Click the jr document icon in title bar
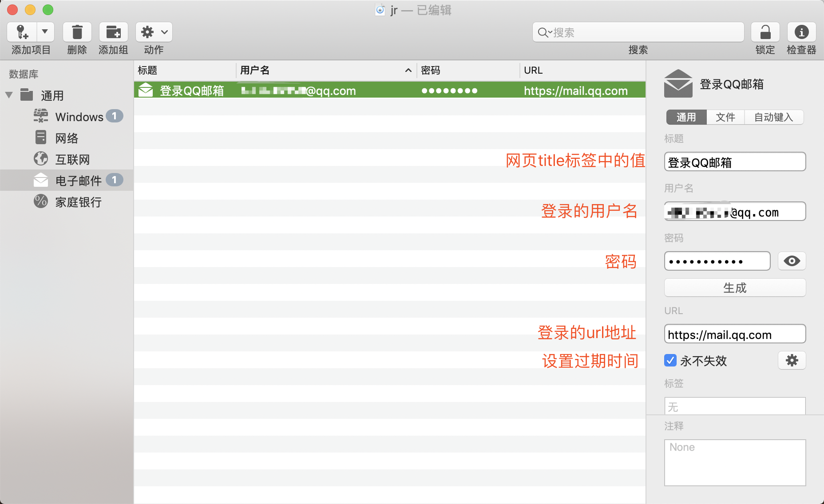Viewport: 824px width, 504px height. [380, 10]
